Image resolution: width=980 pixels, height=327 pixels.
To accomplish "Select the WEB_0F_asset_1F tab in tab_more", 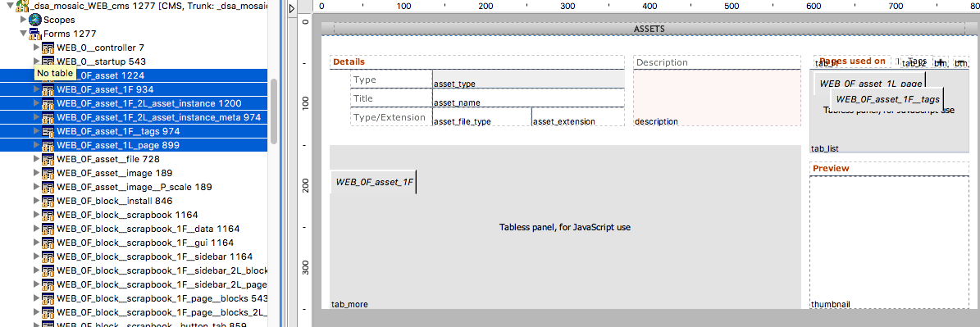I will click(x=373, y=182).
